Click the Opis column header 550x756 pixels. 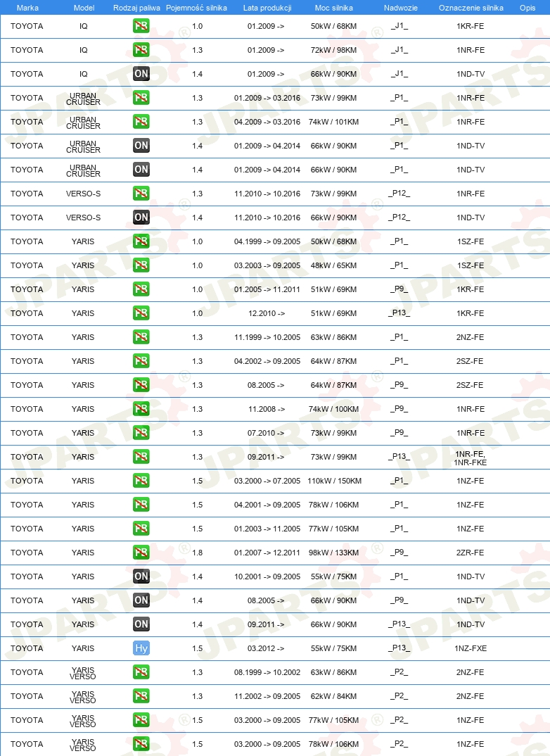pyautogui.click(x=527, y=8)
